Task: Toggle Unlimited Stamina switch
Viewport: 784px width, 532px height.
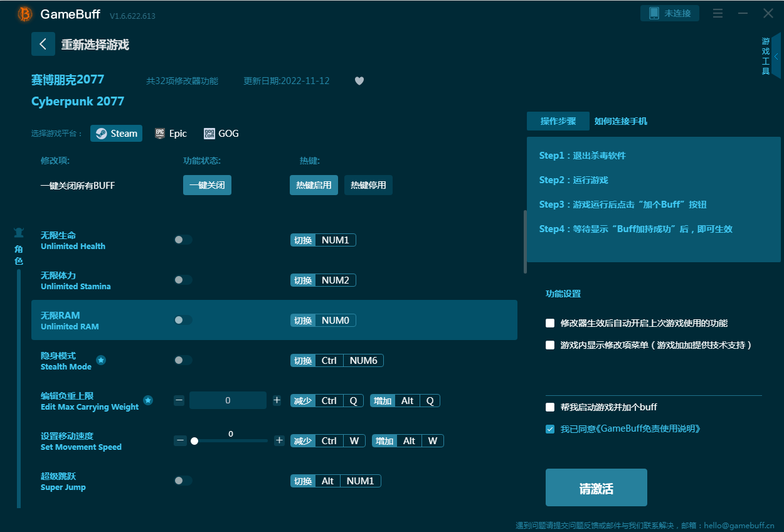Action: point(183,280)
